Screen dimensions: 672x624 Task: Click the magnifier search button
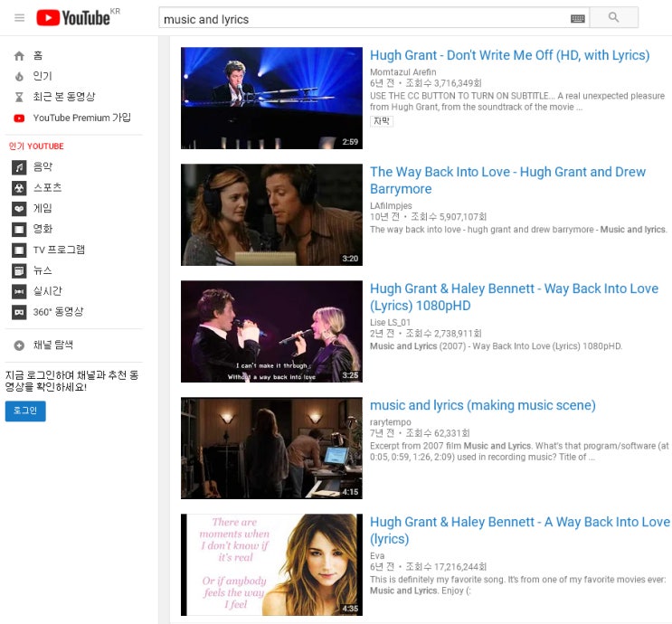(614, 17)
